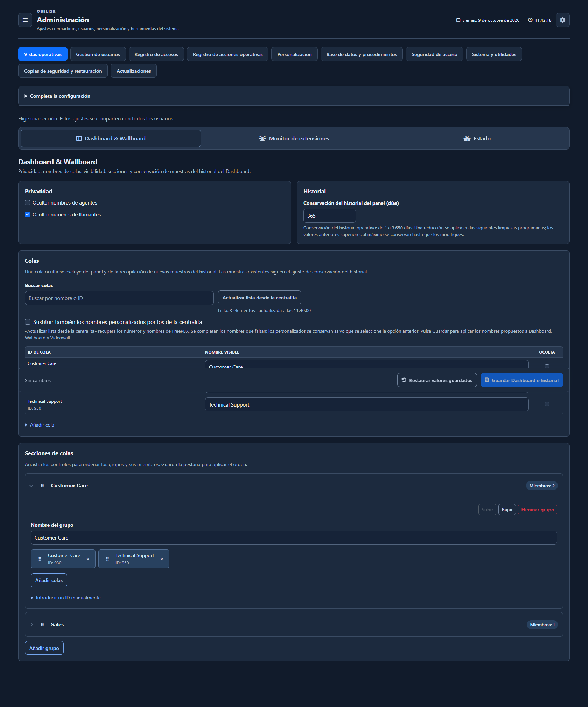The image size is (588, 707).
Task: Go to Personalización tab
Action: [294, 54]
